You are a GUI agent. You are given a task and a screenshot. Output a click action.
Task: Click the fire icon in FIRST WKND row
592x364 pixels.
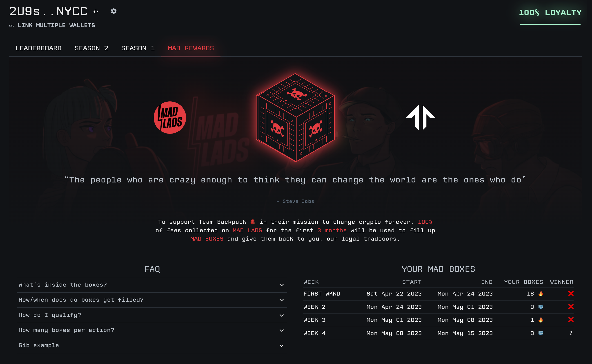coord(541,294)
